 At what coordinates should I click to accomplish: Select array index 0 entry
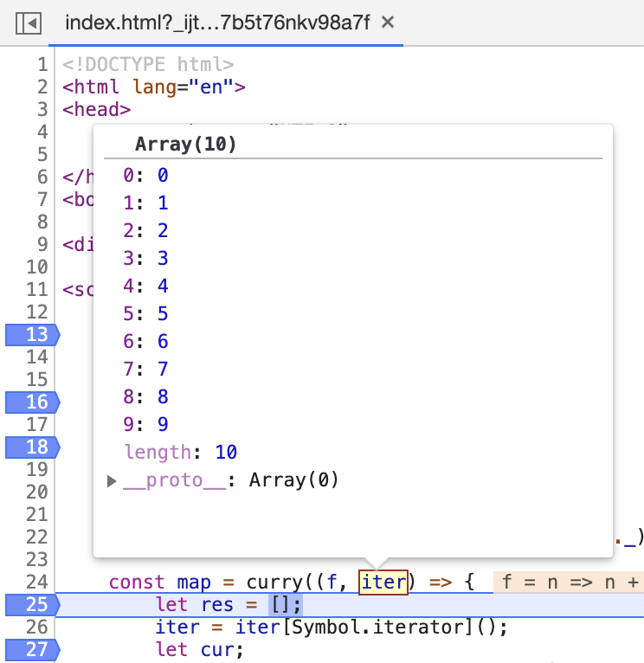pyautogui.click(x=146, y=175)
